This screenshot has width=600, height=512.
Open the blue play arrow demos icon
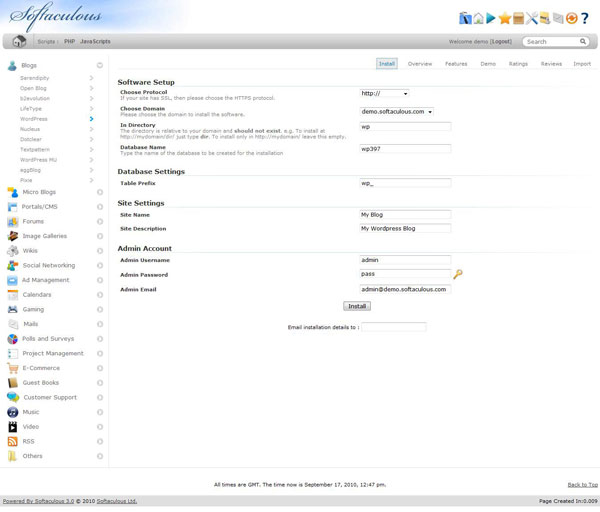pyautogui.click(x=491, y=18)
